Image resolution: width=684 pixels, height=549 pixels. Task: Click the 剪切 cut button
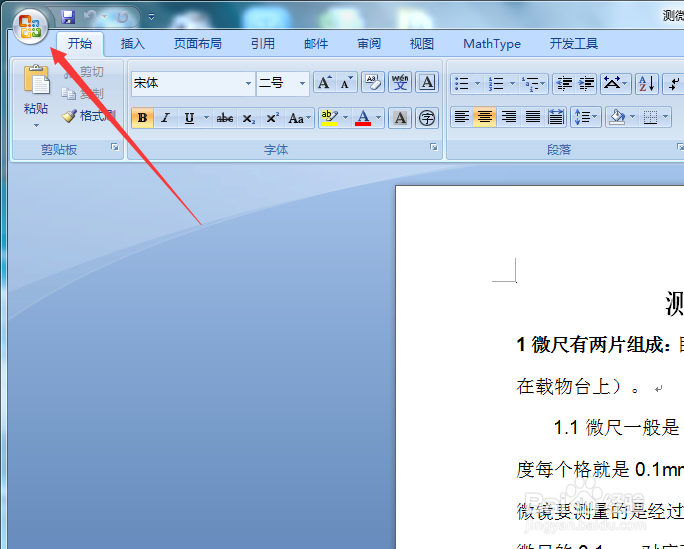click(x=84, y=72)
